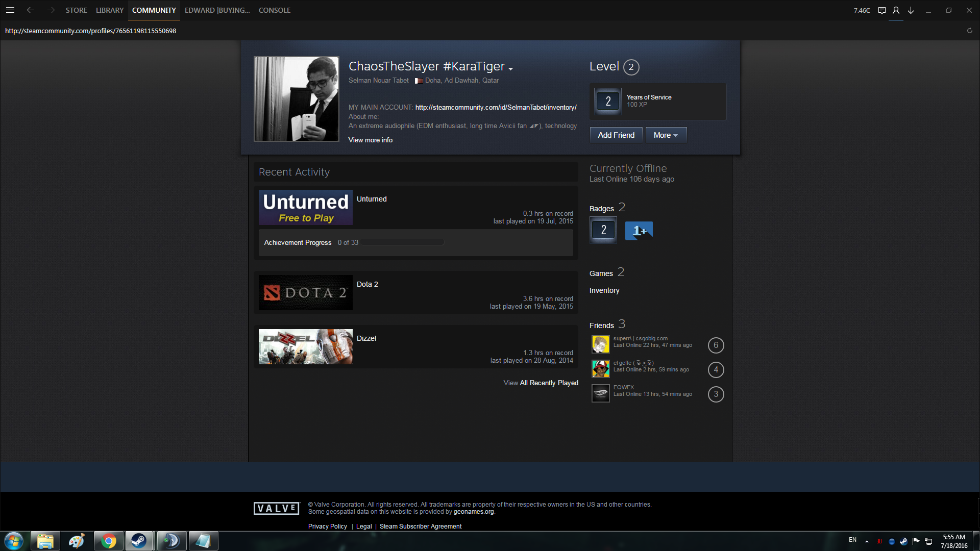Expand the username history dropdown arrow
This screenshot has height=551, width=980.
coord(510,68)
